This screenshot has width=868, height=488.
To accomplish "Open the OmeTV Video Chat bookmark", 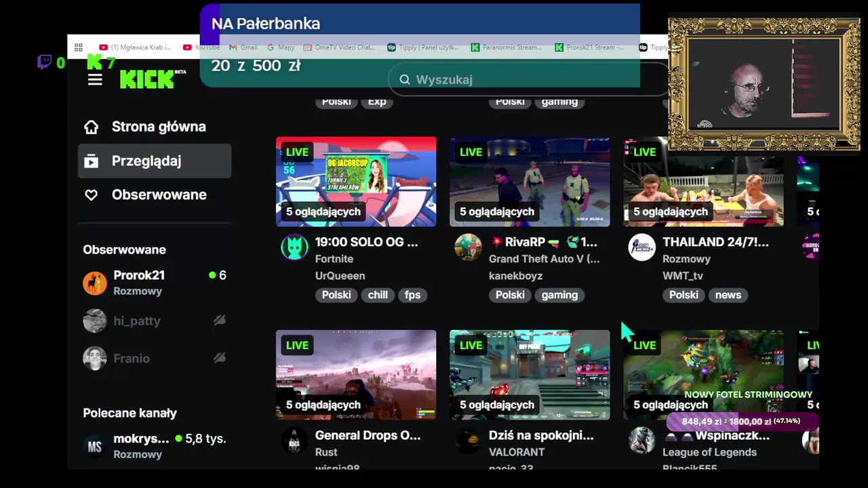I will click(339, 47).
